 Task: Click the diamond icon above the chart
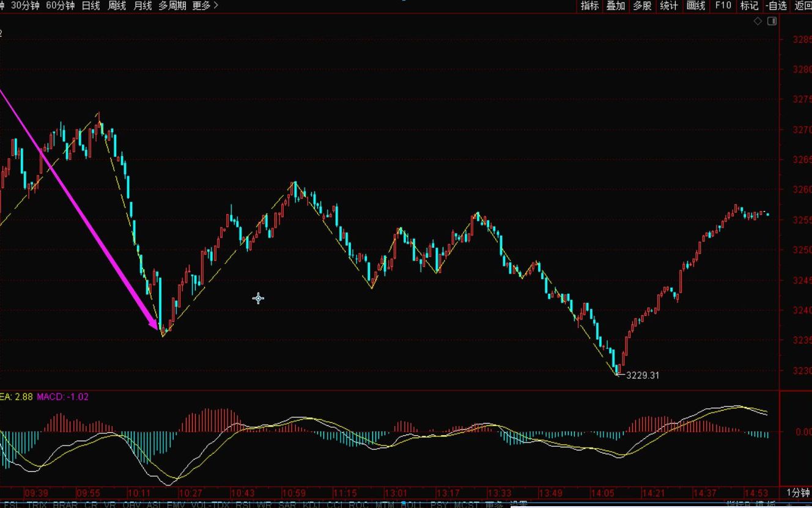tap(758, 21)
